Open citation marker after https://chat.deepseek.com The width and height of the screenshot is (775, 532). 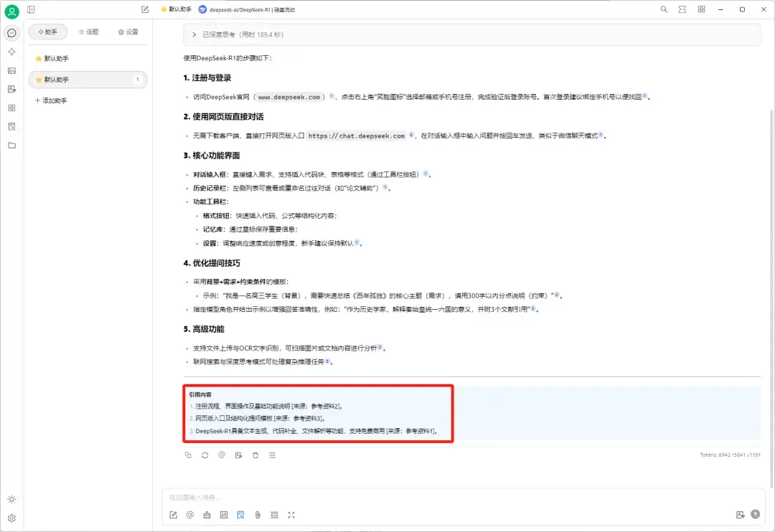click(411, 134)
